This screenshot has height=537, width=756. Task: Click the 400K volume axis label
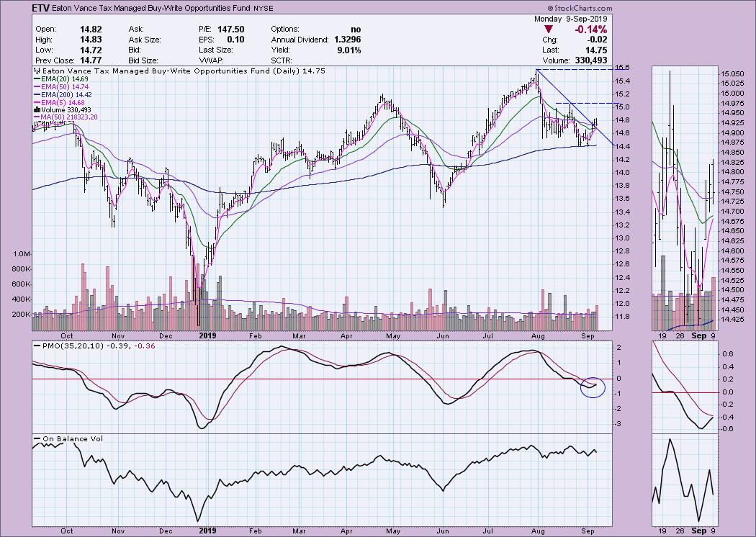[x=22, y=299]
